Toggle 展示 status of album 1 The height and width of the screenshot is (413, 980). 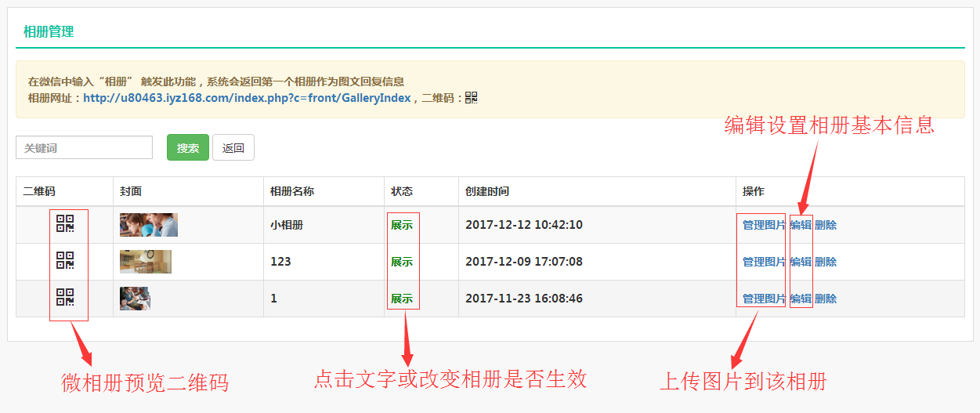tap(401, 299)
